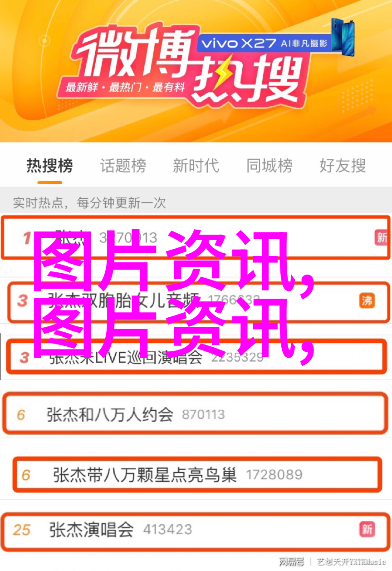Switch to the 话题榜 tab
The width and height of the screenshot is (392, 571).
123,166
